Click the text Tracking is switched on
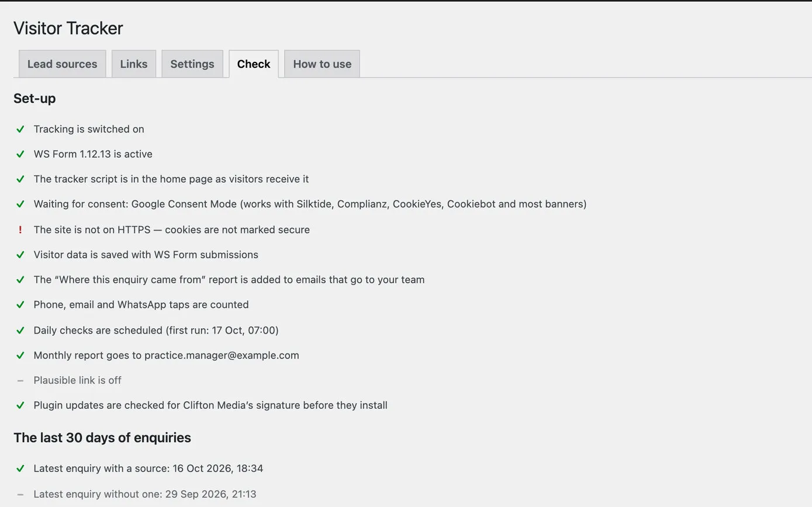Image resolution: width=812 pixels, height=507 pixels. coord(89,129)
